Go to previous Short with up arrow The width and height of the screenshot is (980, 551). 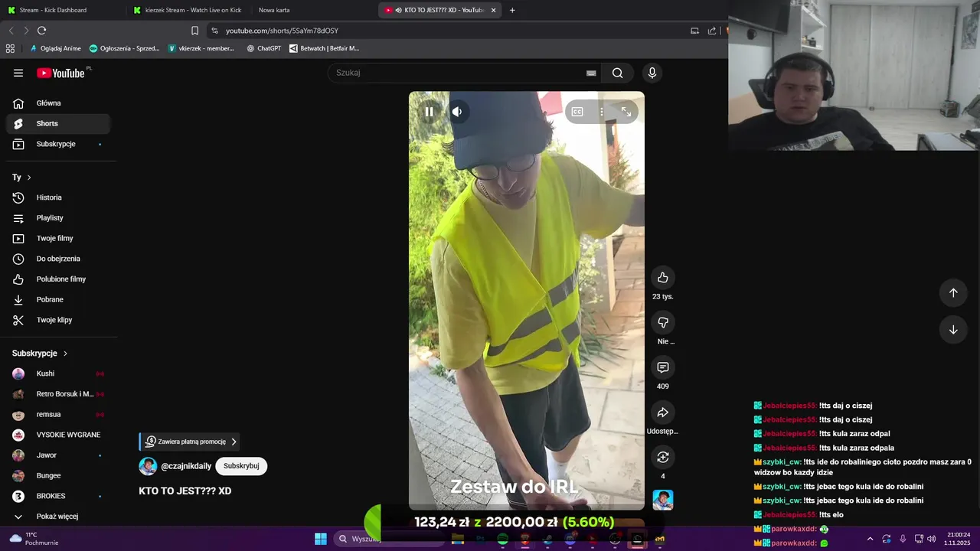click(953, 292)
